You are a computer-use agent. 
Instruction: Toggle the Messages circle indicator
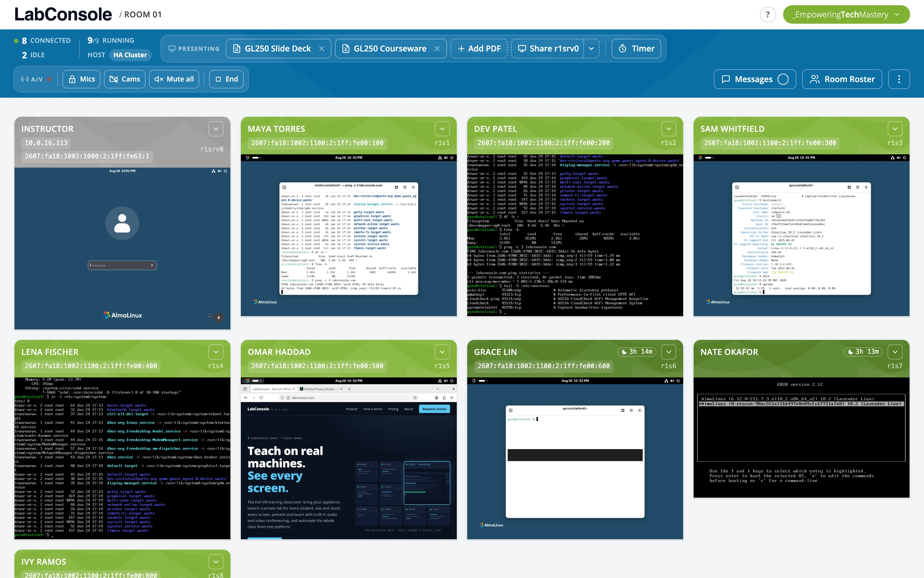click(783, 79)
